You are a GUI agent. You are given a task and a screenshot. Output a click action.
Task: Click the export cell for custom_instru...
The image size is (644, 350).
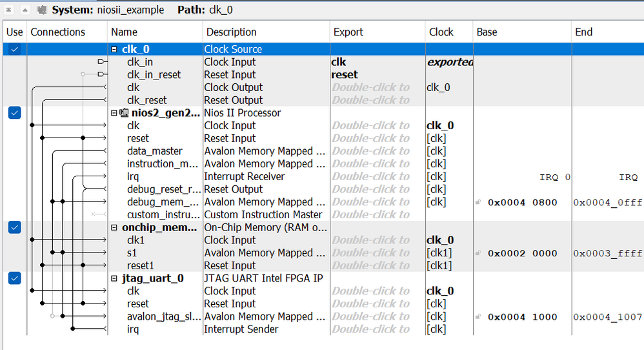377,215
